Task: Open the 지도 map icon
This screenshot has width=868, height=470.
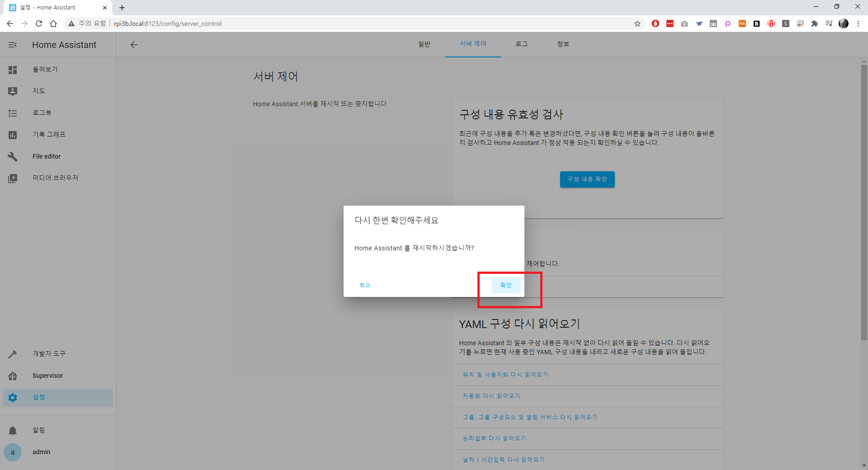Action: 13,91
